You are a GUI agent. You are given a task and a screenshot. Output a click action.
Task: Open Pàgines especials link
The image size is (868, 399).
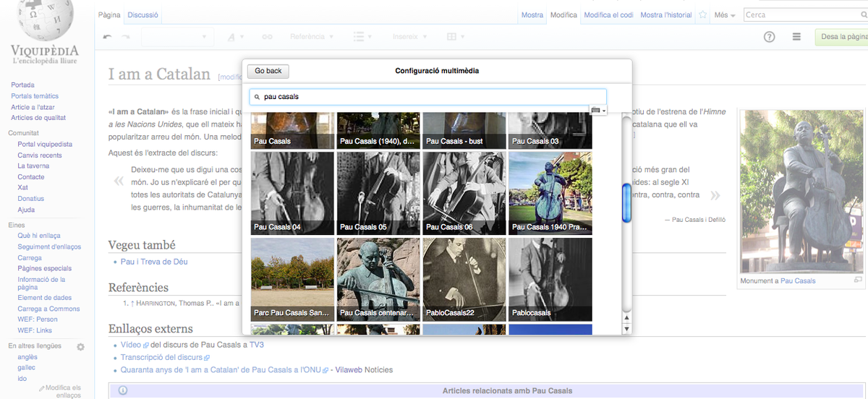click(x=45, y=268)
